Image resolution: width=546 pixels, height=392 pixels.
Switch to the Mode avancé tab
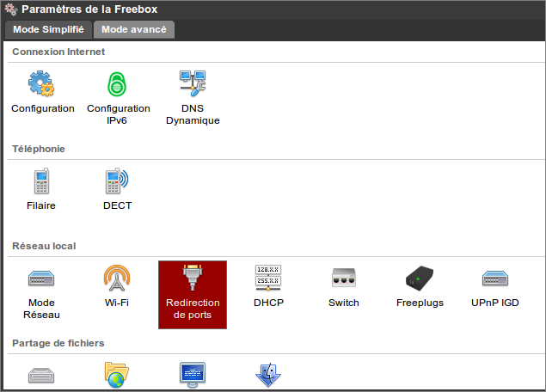pos(133,29)
